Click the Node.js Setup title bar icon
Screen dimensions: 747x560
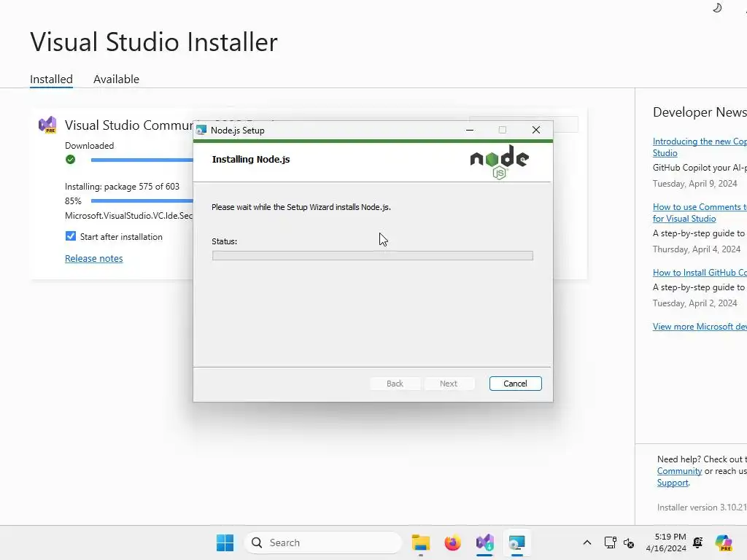pyautogui.click(x=201, y=130)
